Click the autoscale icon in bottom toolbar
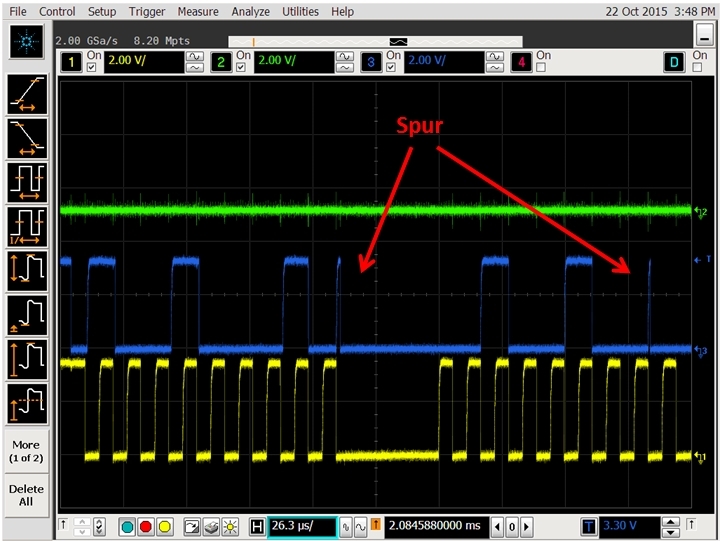 click(191, 527)
